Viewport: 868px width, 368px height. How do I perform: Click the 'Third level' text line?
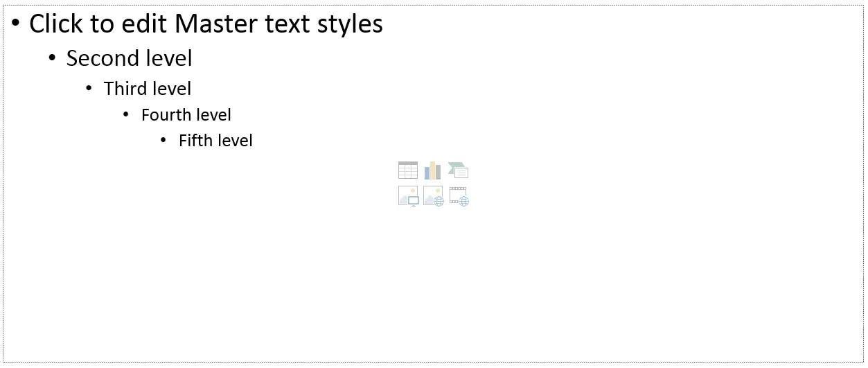pos(148,89)
